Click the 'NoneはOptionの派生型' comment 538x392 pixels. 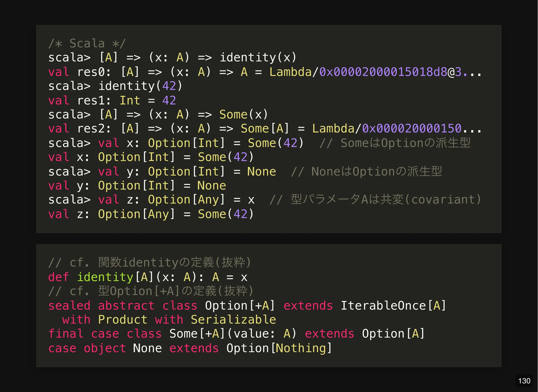click(x=366, y=171)
